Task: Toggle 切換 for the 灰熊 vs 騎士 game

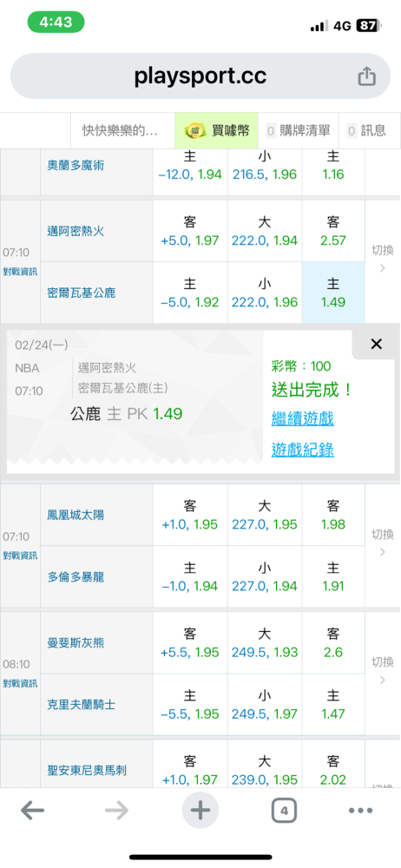Action: [x=383, y=670]
